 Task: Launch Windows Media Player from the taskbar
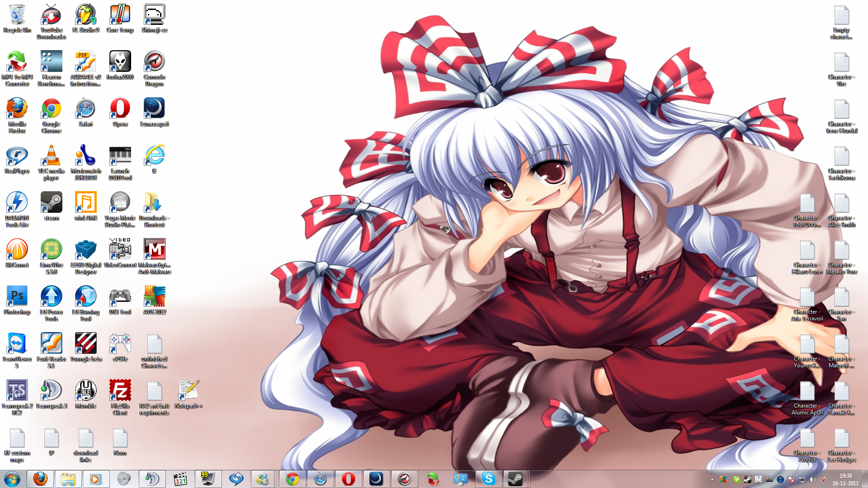[x=96, y=479]
